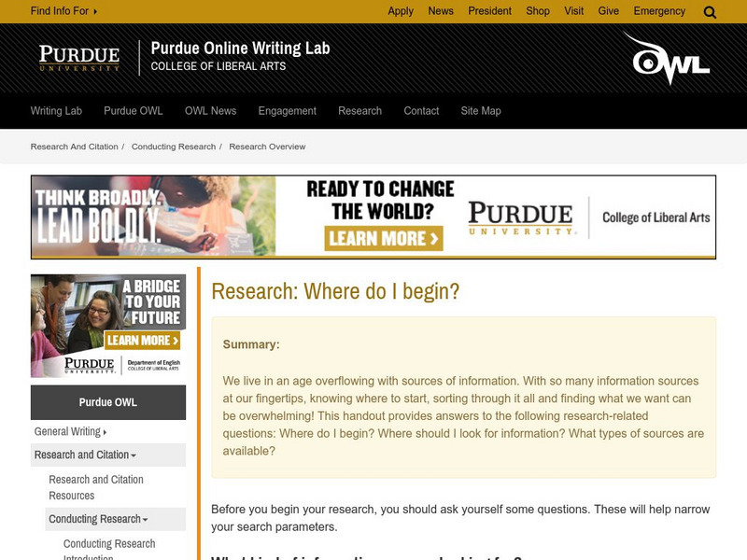
Task: Click the Research Overview breadcrumb
Action: tap(267, 147)
